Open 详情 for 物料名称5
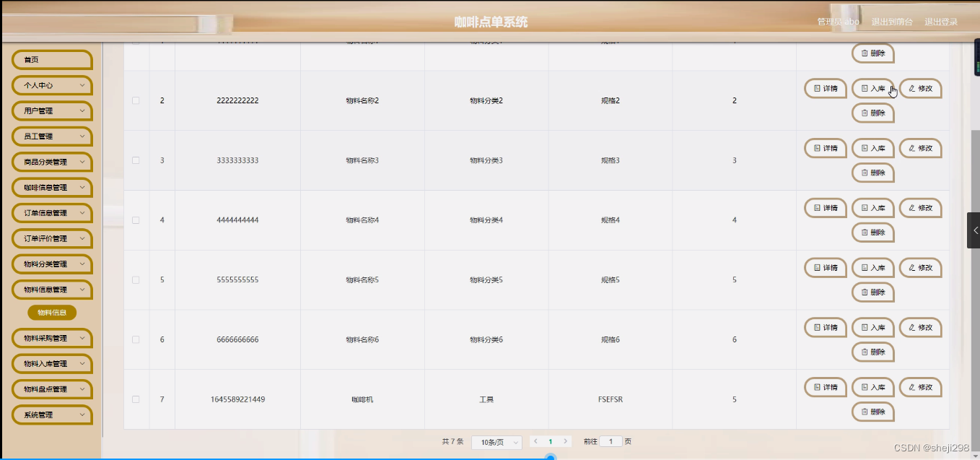The image size is (980, 460). tap(825, 267)
